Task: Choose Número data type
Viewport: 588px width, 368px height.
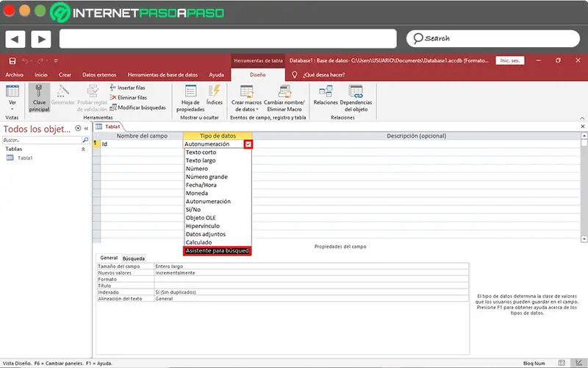Action: pos(196,169)
